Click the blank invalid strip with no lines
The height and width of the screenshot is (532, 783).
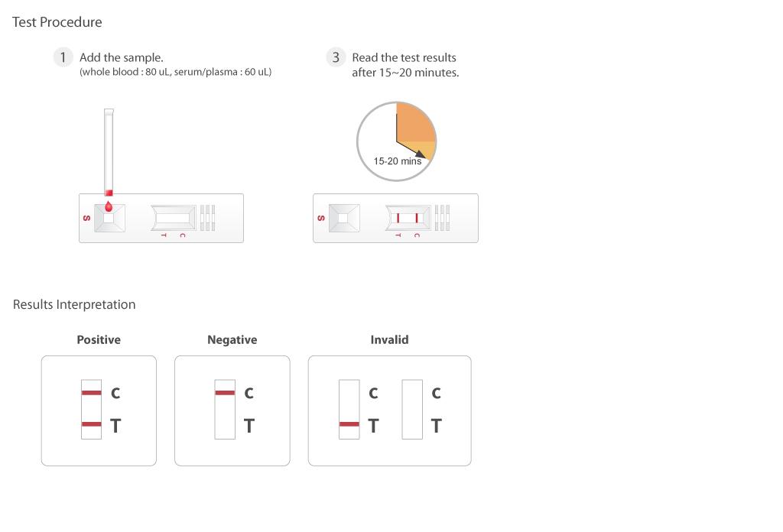pyautogui.click(x=412, y=409)
